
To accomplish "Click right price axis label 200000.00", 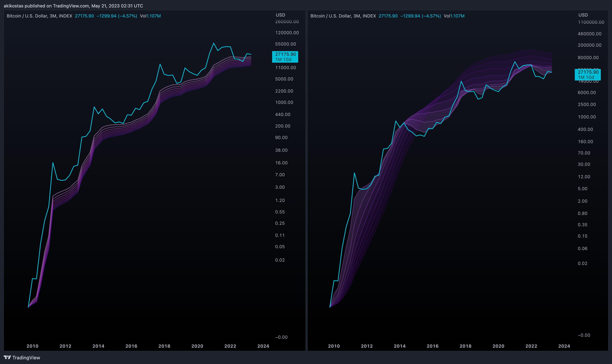I will [589, 45].
